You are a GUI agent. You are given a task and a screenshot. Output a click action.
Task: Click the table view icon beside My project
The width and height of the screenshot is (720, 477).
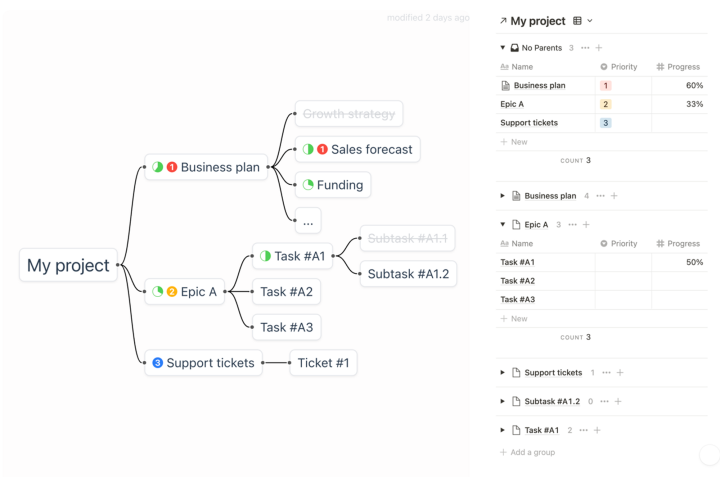(577, 21)
